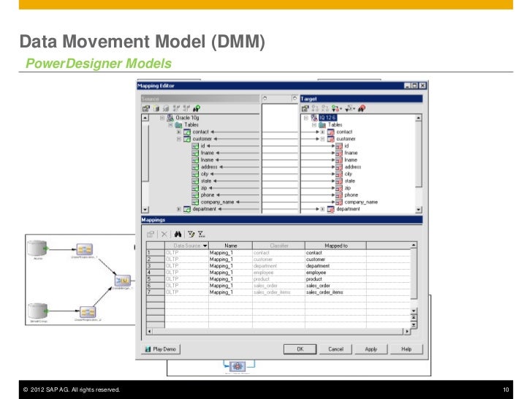
Task: Open Properties icon in Target pane toolbar
Action: [305, 109]
